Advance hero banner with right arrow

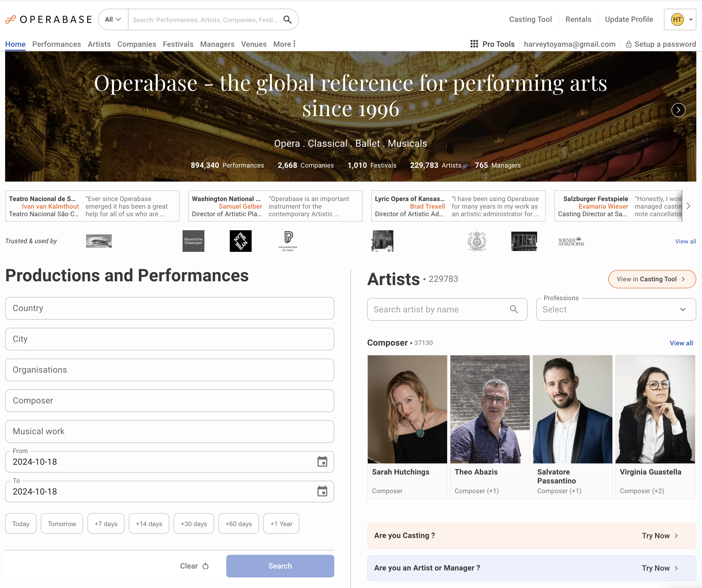point(678,110)
